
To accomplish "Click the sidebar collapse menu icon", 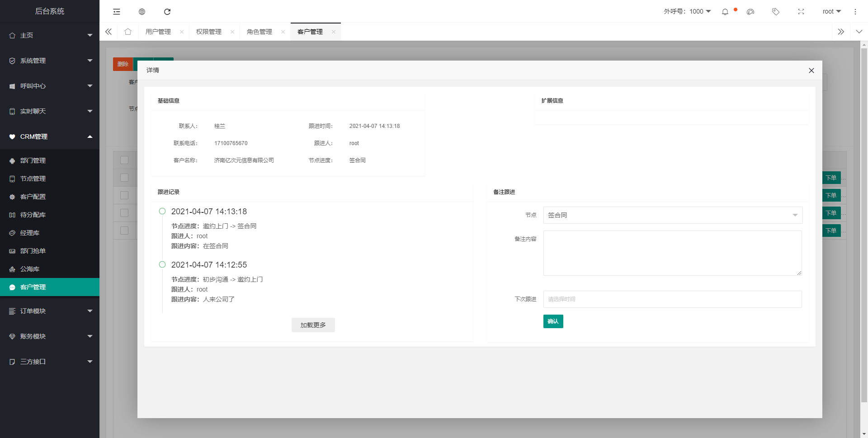I will coord(117,12).
